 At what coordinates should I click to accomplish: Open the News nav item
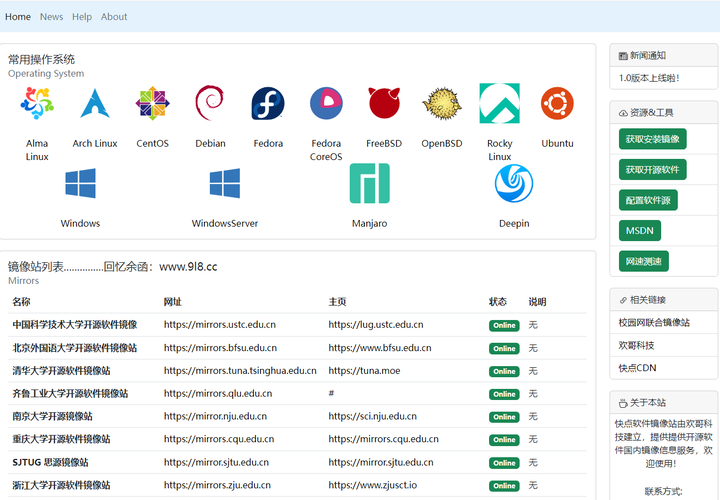click(51, 17)
